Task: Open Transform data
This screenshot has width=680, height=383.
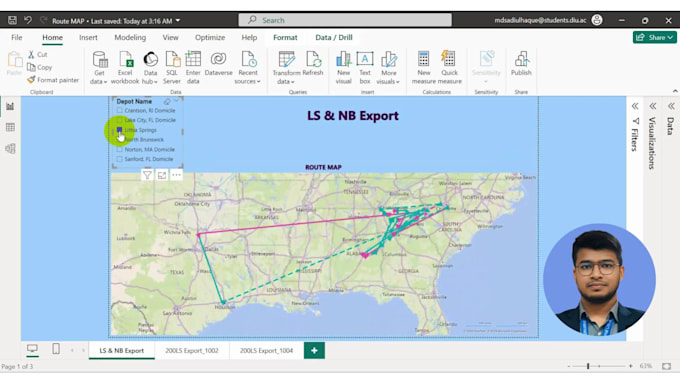Action: (x=286, y=68)
